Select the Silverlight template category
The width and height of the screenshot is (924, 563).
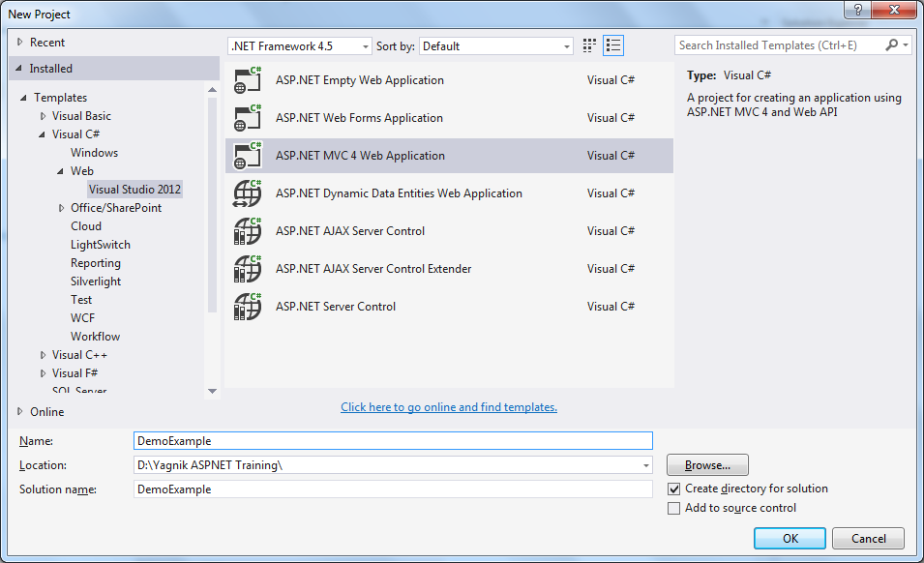96,281
